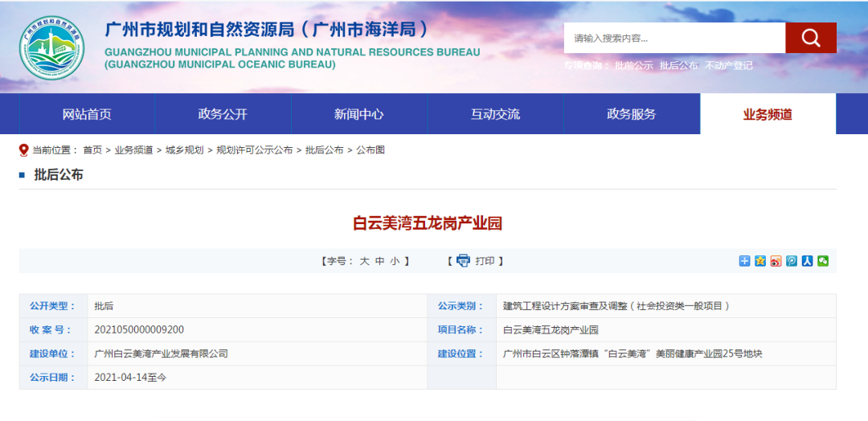Screen dimensions: 868x421
Task: Click the bureau logo emblem
Action: tap(52, 47)
